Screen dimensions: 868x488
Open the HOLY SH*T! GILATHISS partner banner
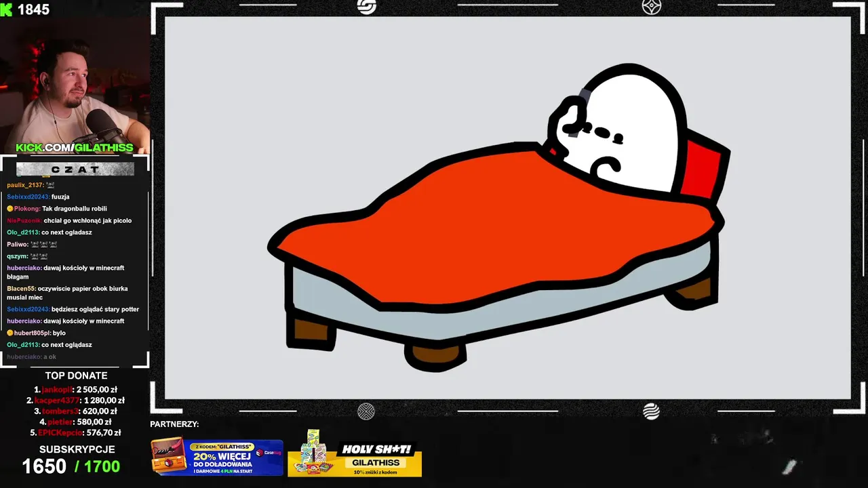click(x=355, y=453)
